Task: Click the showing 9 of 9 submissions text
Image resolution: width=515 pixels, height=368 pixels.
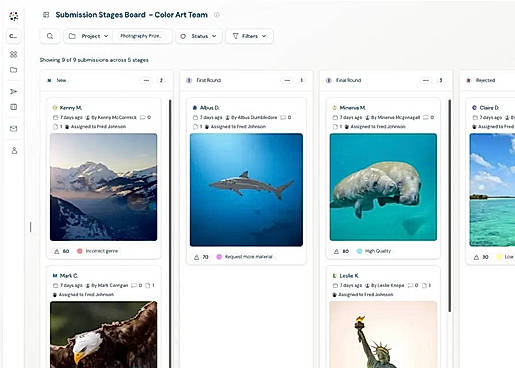Action: 94,60
